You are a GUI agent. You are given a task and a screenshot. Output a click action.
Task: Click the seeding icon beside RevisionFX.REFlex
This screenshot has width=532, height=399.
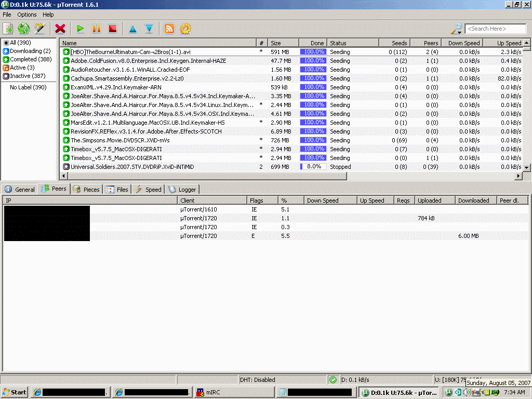click(66, 131)
